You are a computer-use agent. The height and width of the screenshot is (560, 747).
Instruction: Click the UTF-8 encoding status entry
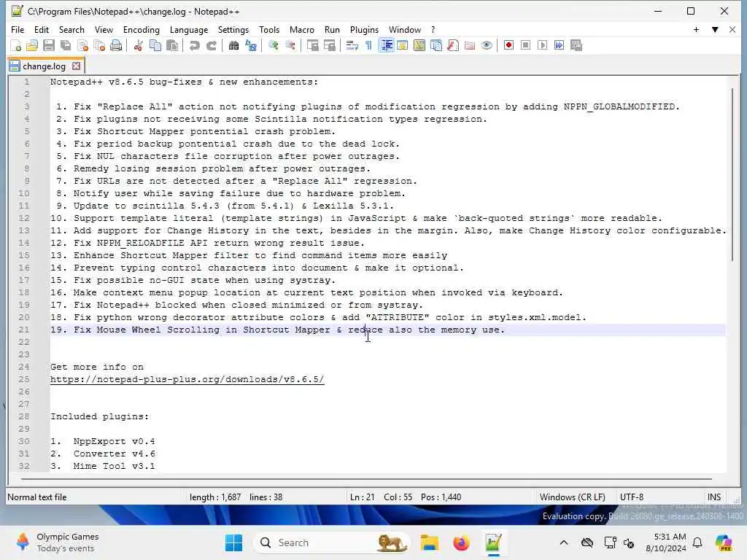pos(631,497)
